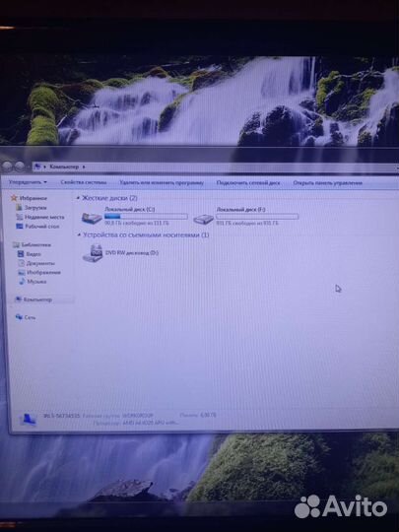399x532 pixels.
Task: Click the Forward navigation arrow button
Action: click(x=20, y=166)
